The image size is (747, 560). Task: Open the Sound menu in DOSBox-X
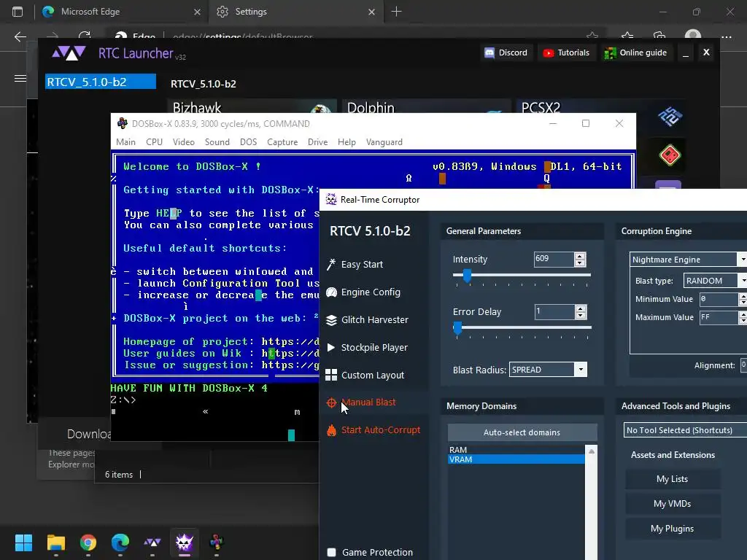click(217, 142)
